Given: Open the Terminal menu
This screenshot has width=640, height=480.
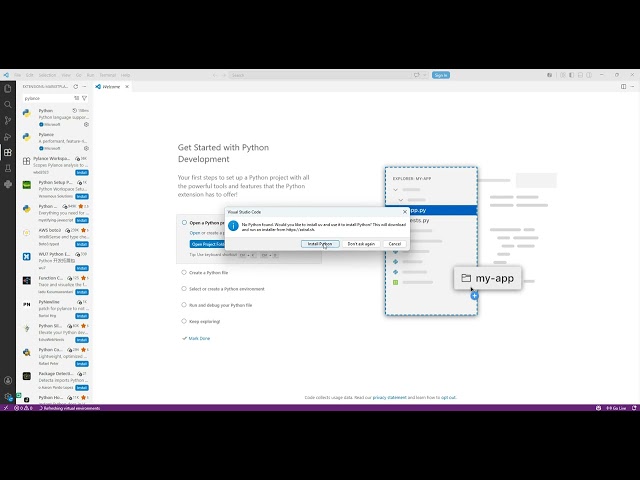Looking at the screenshot, I should [108, 75].
